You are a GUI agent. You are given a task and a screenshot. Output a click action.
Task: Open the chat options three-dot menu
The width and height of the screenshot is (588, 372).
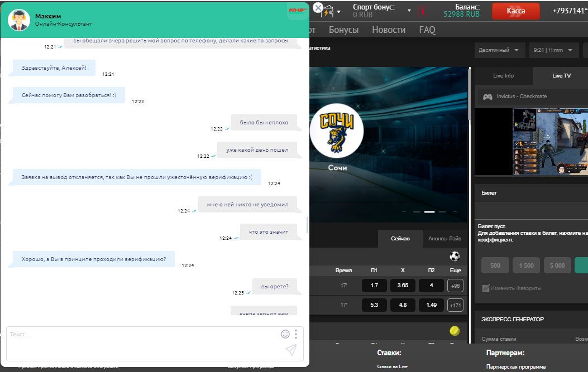point(296,334)
